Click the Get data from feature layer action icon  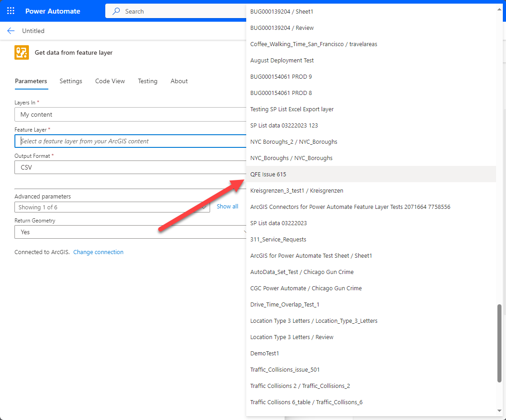[x=21, y=52]
